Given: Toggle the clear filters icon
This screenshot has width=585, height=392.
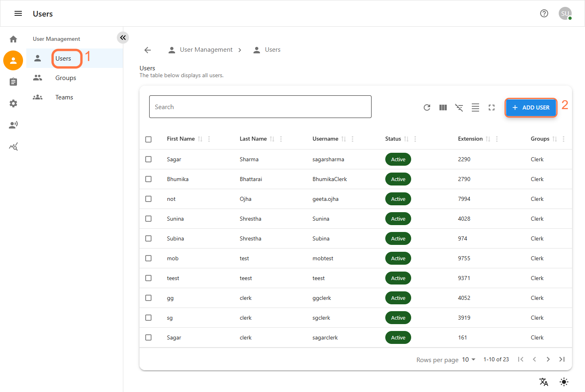Looking at the screenshot, I should pyautogui.click(x=459, y=107).
